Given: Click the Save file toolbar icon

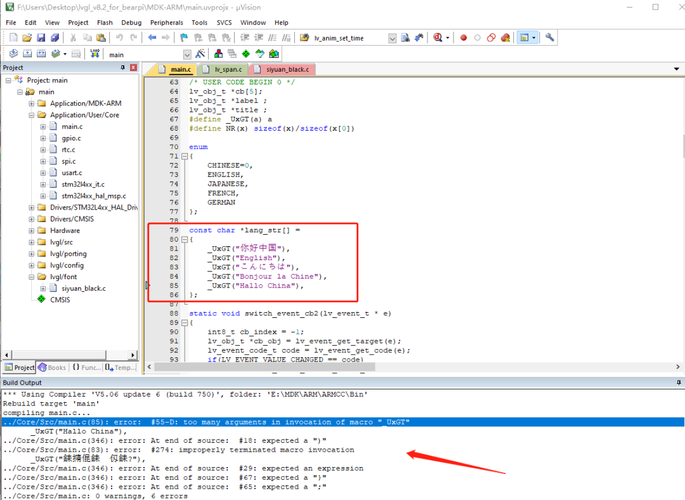Looking at the screenshot, I should point(41,38).
